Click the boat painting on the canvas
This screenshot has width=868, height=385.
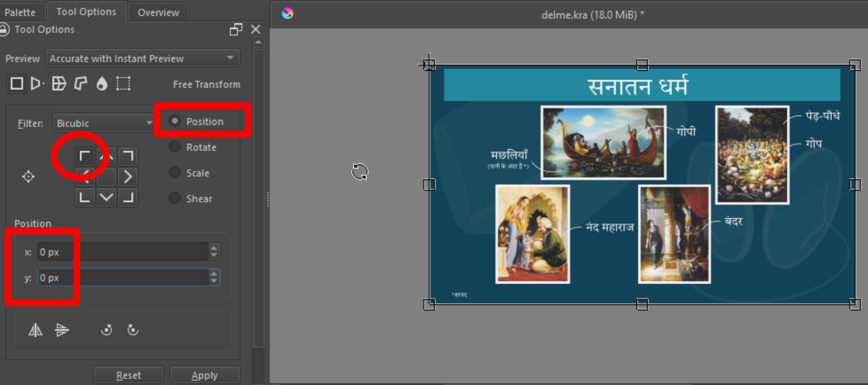click(x=604, y=142)
